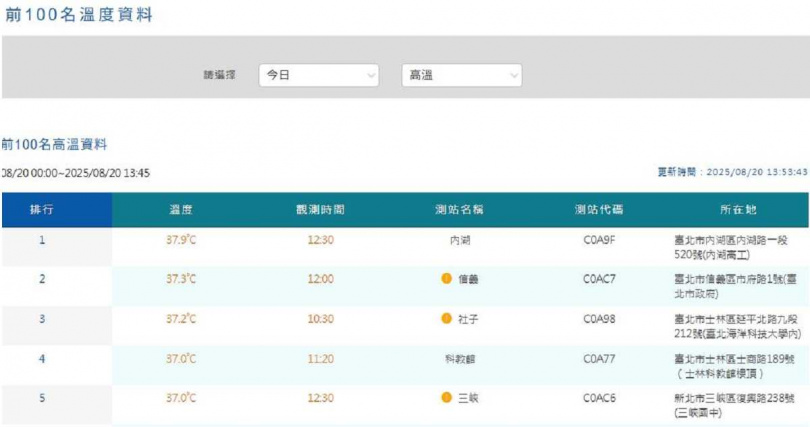Image resolution: width=810 pixels, height=427 pixels.
Task: Select the 信義 station name
Action: coord(468,279)
